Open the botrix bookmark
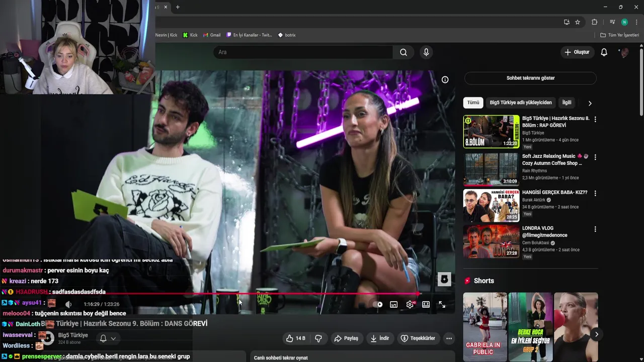Screen dimensions: 644x362 (x=287, y=35)
